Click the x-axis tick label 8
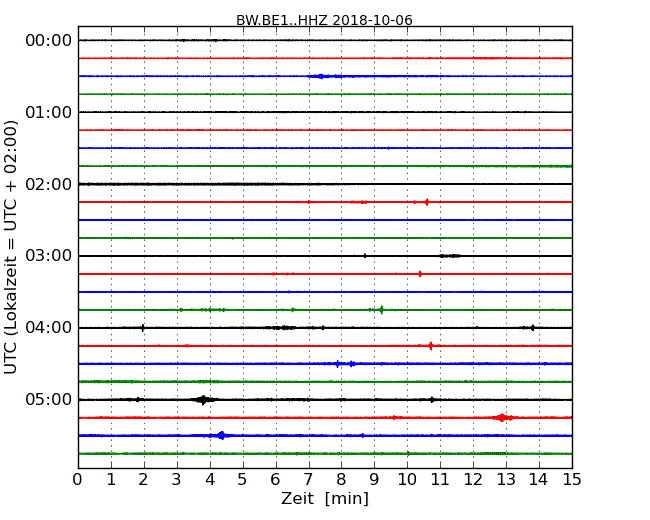This screenshot has width=650, height=520. (341, 479)
